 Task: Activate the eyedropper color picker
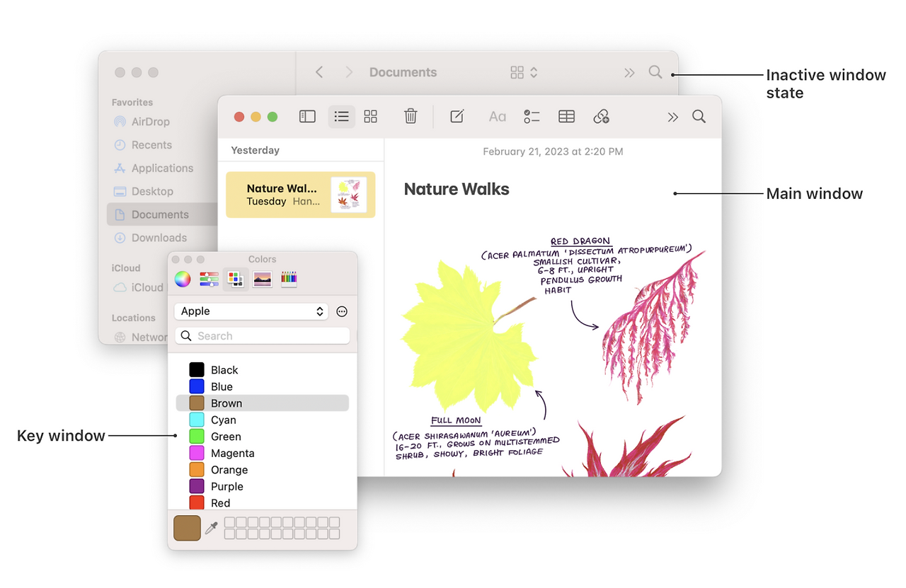(x=212, y=528)
